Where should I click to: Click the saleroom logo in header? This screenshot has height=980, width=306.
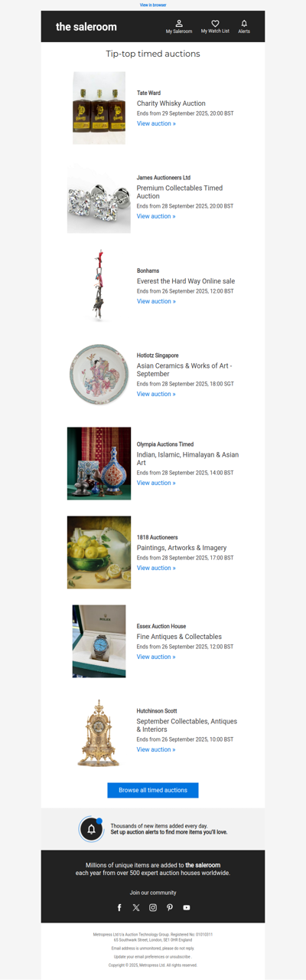[86, 27]
